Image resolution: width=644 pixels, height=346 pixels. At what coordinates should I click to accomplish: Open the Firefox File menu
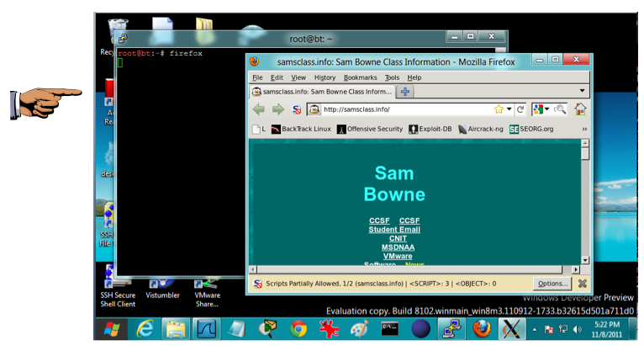[257, 77]
